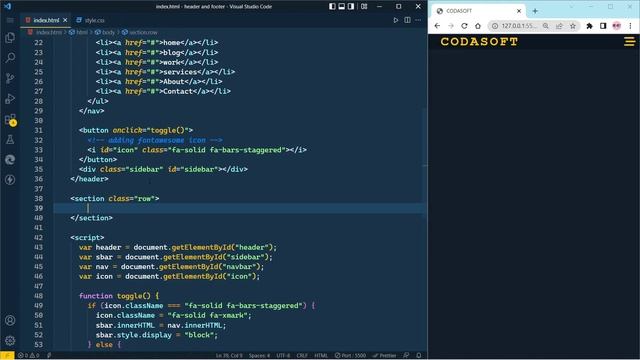This screenshot has height=360, width=640.
Task: Open Run and Debug view
Action: tap(10, 98)
